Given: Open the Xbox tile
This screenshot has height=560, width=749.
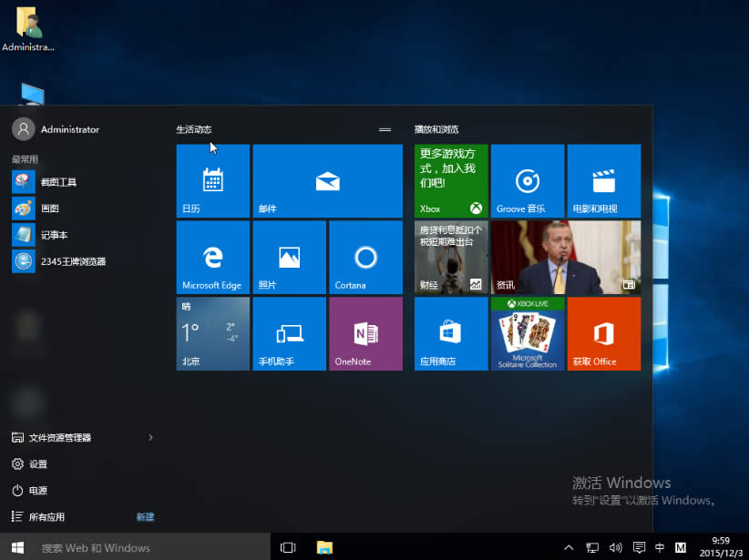Looking at the screenshot, I should [x=450, y=180].
